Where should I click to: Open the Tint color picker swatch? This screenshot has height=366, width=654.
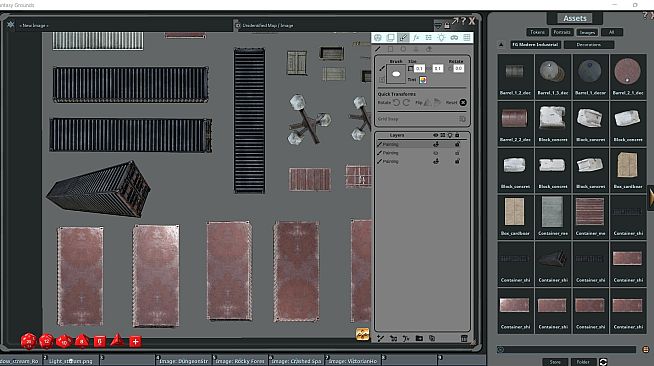point(423,80)
